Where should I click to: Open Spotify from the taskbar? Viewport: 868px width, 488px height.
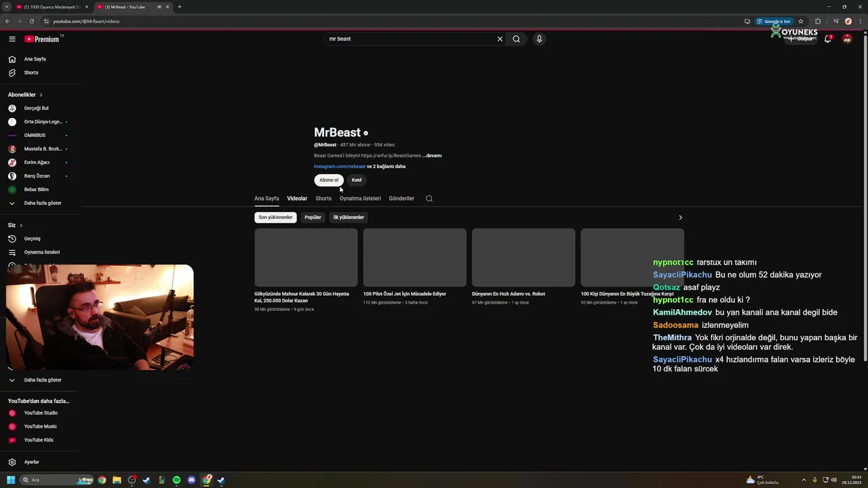click(x=176, y=480)
